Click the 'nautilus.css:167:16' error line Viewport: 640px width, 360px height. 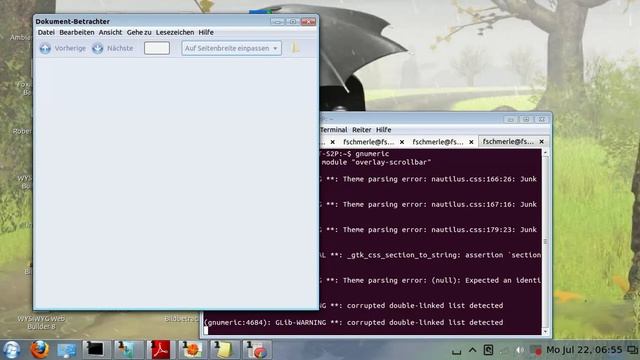tap(429, 204)
